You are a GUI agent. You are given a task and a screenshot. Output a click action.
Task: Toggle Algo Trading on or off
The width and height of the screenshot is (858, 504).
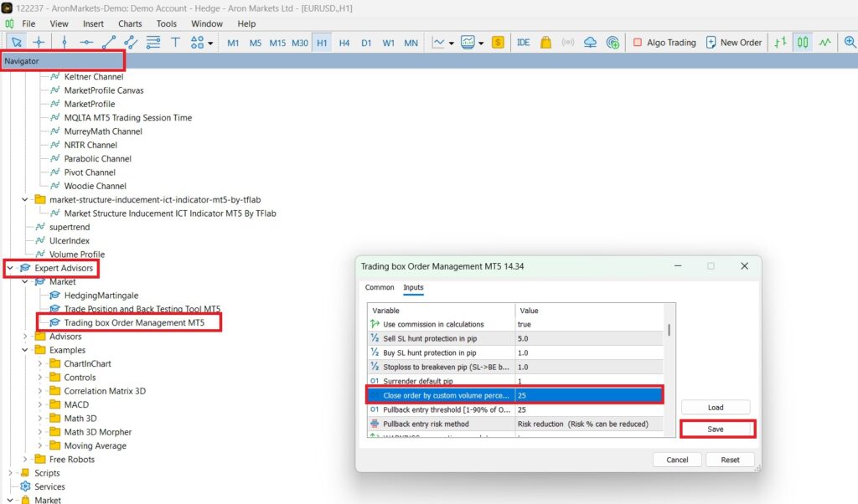pyautogui.click(x=664, y=43)
